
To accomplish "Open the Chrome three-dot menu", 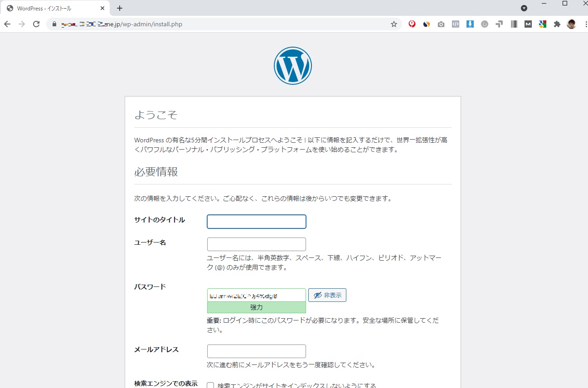I will pos(585,24).
